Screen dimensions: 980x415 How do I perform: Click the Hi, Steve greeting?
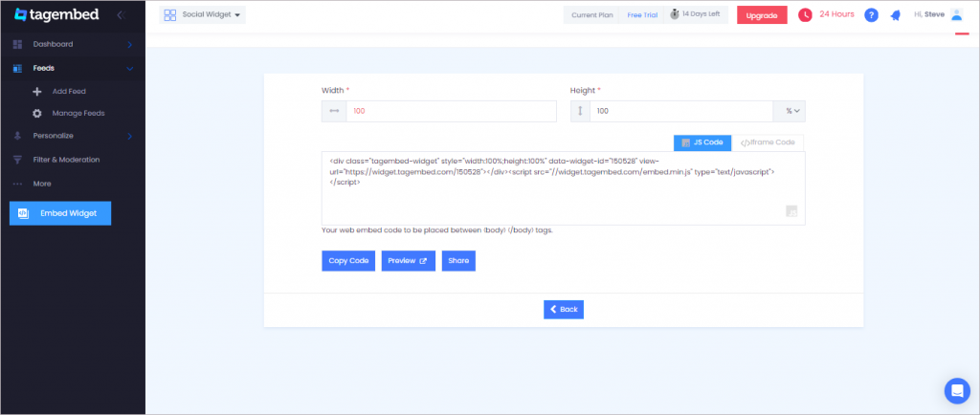coord(928,14)
